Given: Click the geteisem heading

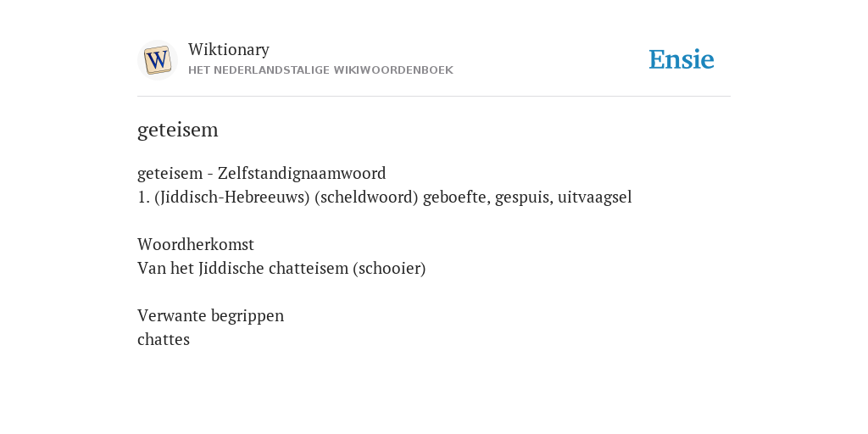Looking at the screenshot, I should 178,130.
